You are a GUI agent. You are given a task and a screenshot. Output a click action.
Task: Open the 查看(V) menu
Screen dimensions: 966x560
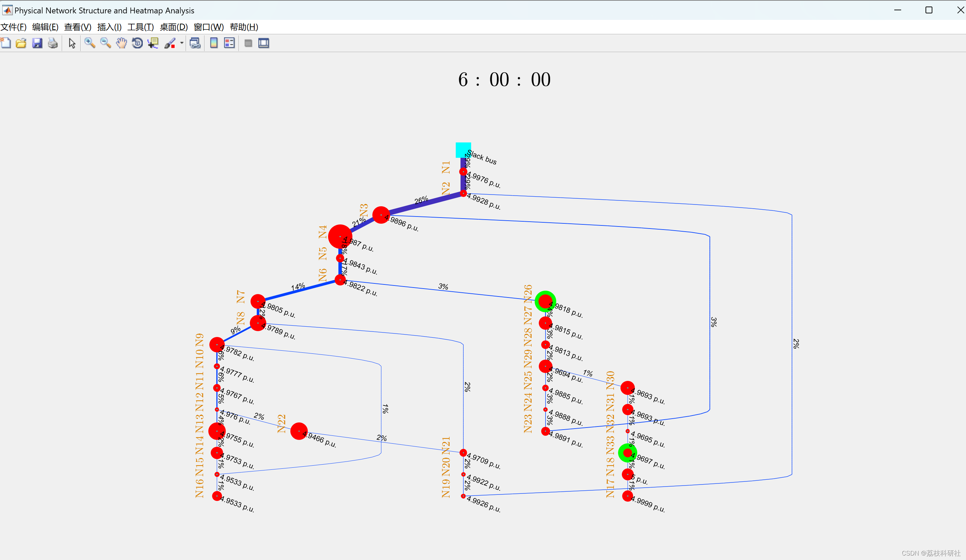[x=77, y=27]
